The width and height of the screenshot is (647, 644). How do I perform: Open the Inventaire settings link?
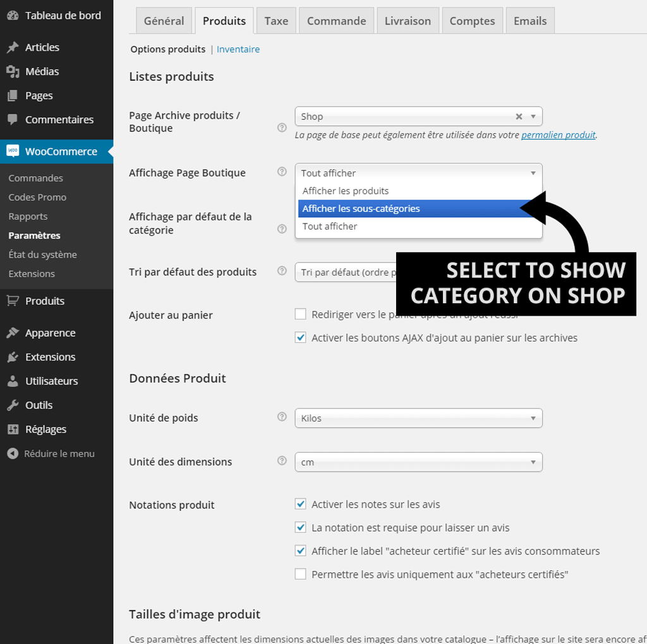click(238, 49)
